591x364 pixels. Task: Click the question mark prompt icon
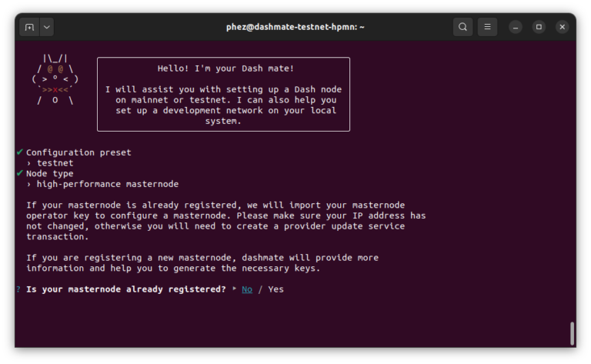(x=18, y=289)
